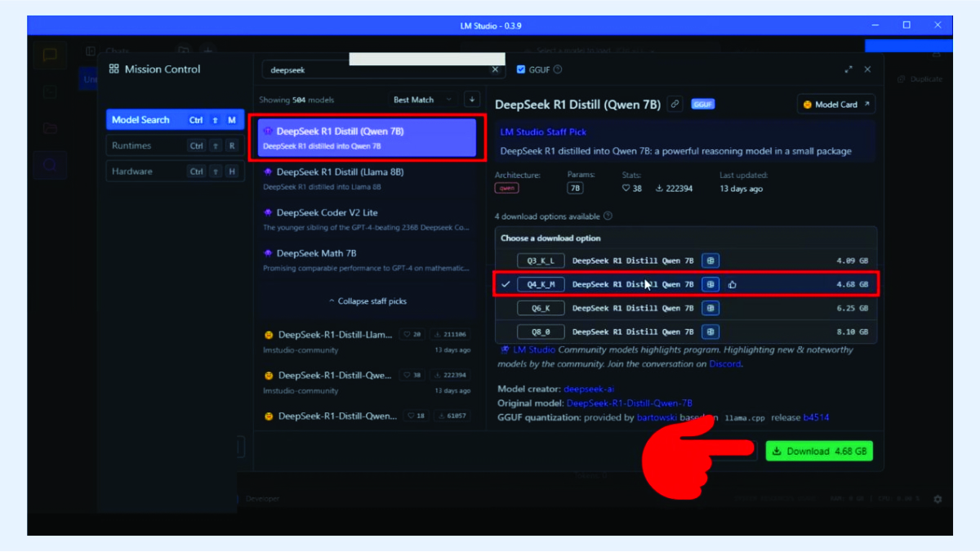This screenshot has width=980, height=552.
Task: Open the Chat icon in left sidebar
Action: 50,56
